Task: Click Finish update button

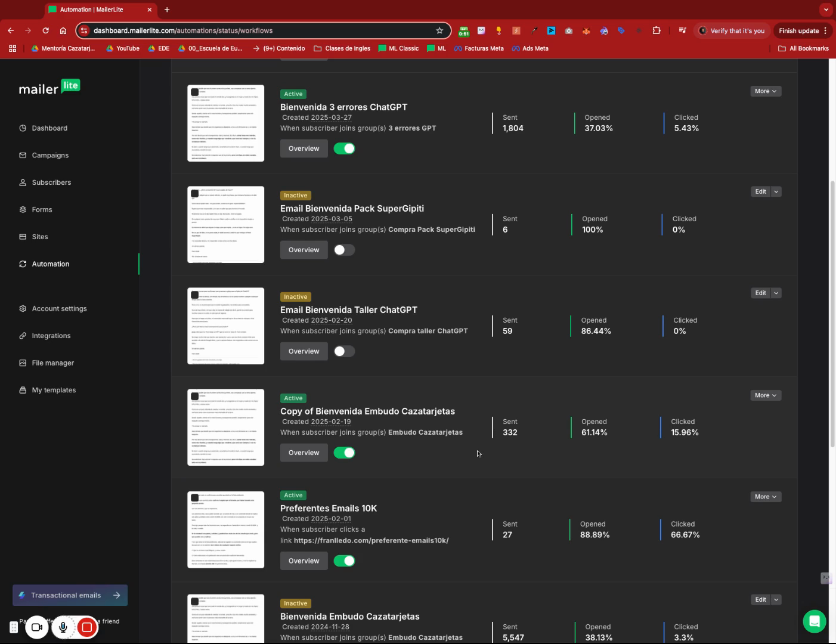Action: click(803, 30)
